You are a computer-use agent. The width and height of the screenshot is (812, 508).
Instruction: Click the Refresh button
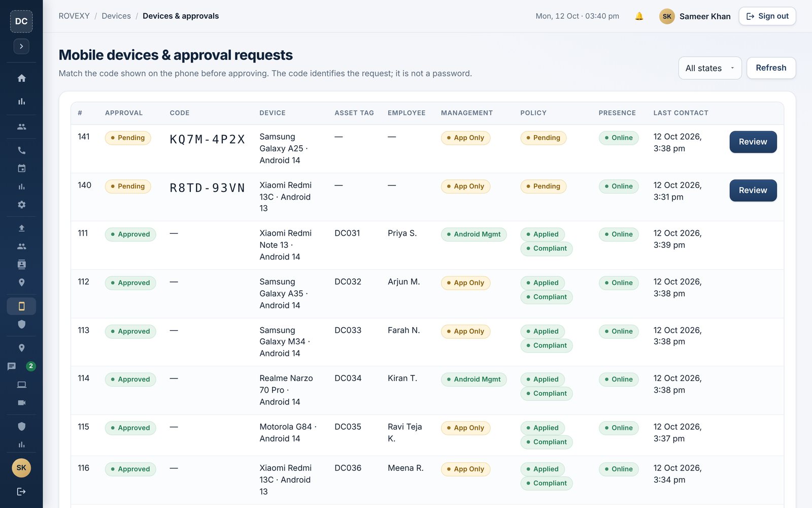point(771,68)
